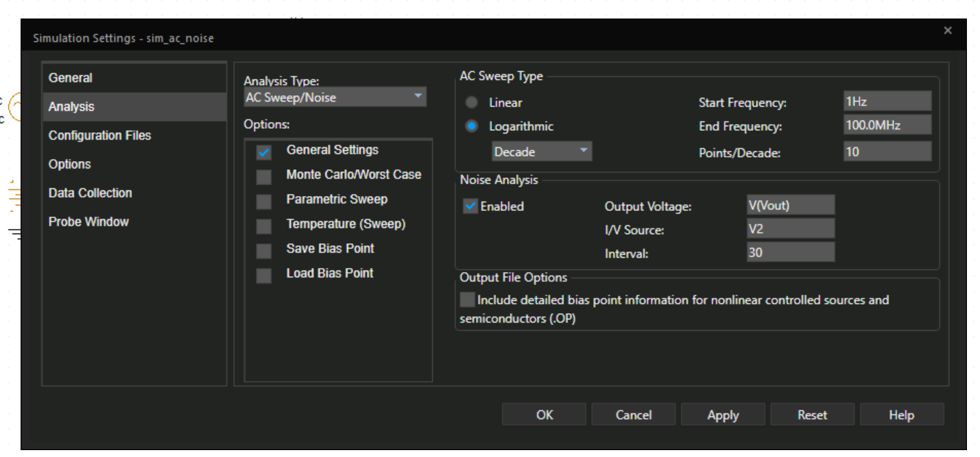Tick the Parametric Sweep checkbox
The width and height of the screenshot is (980, 457).
tap(264, 202)
